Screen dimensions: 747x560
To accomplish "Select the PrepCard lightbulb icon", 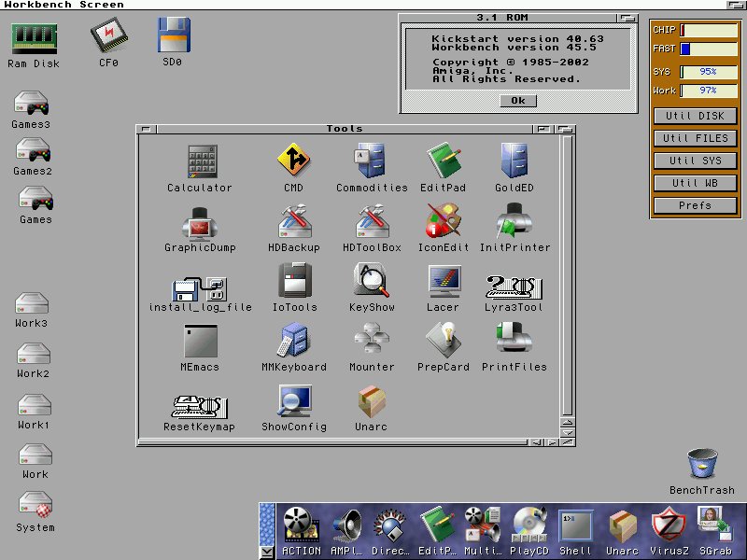I will click(x=443, y=340).
